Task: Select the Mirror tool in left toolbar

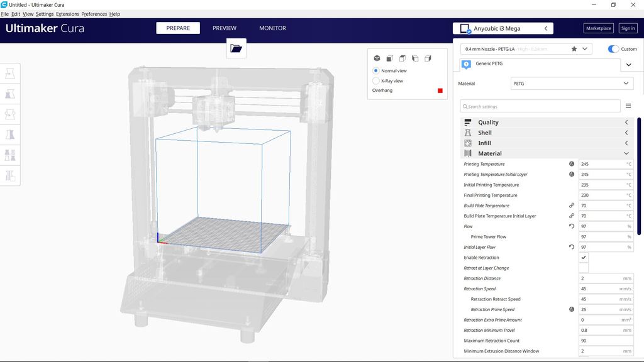Action: (x=10, y=134)
